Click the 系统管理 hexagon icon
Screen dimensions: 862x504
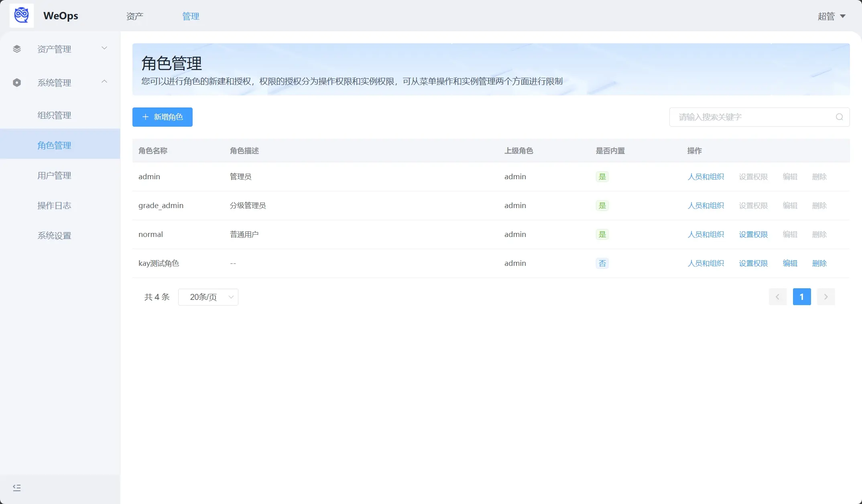[x=17, y=83]
